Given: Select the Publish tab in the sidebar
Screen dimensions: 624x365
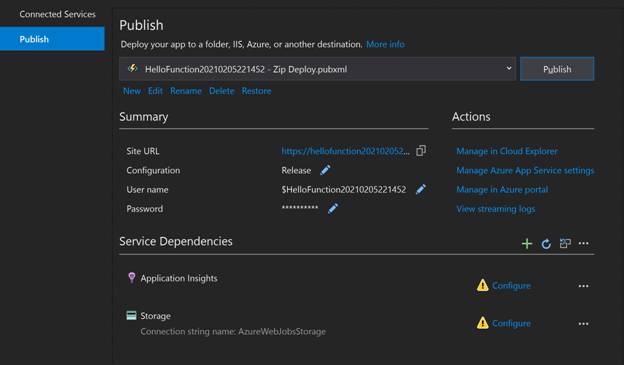Looking at the screenshot, I should coord(52,39).
